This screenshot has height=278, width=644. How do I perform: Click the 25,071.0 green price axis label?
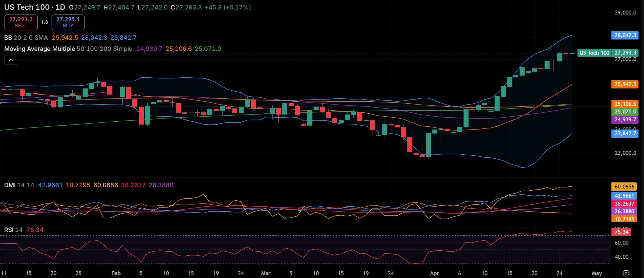point(625,112)
